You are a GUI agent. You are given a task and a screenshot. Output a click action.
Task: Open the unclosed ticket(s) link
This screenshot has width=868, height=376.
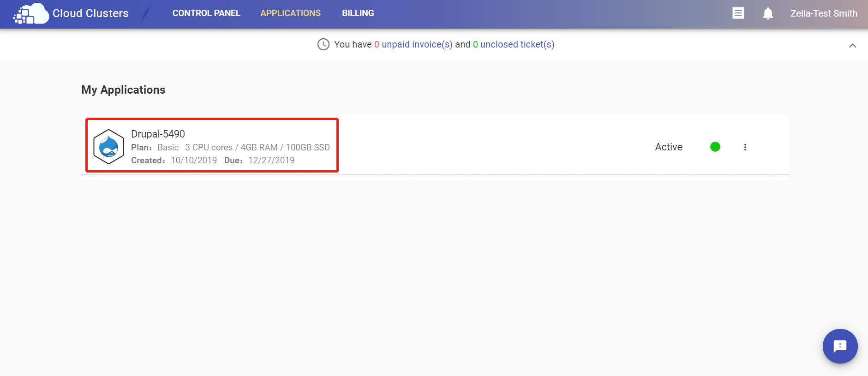[x=517, y=44]
